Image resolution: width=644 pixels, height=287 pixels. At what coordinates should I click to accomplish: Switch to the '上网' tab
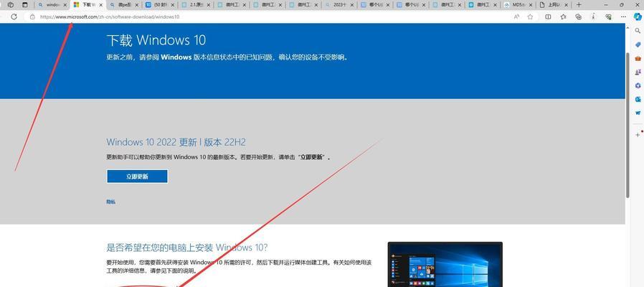552,5
